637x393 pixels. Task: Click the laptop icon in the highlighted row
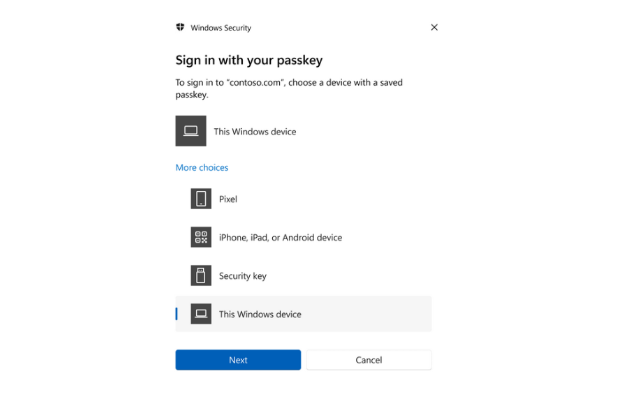[201, 314]
